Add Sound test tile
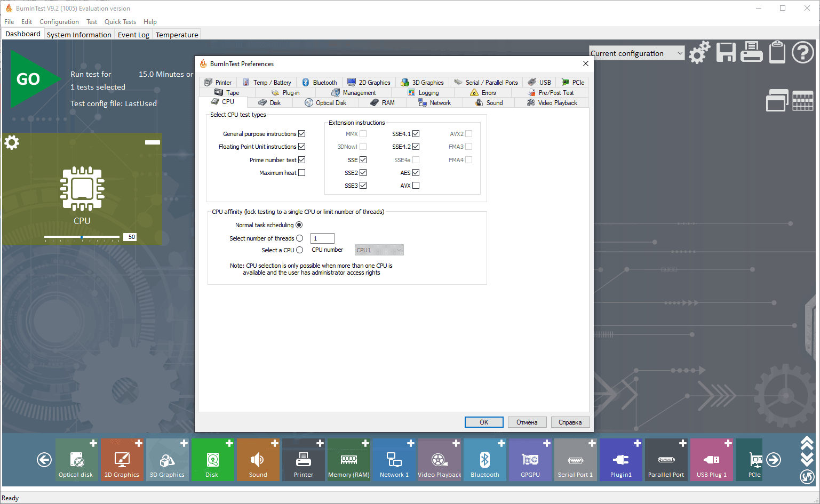 tap(275, 443)
